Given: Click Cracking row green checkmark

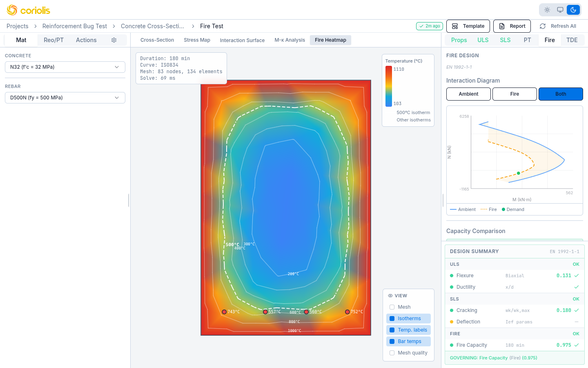Looking at the screenshot, I should click(577, 310).
